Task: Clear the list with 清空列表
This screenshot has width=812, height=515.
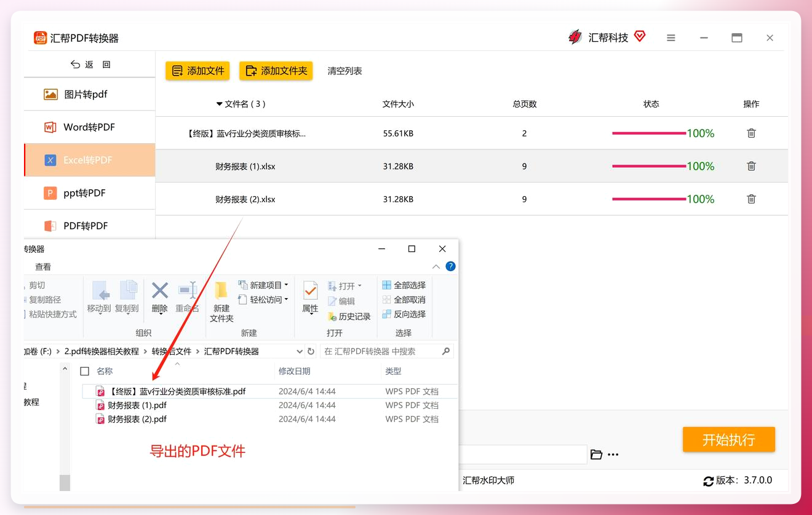Action: (x=344, y=71)
